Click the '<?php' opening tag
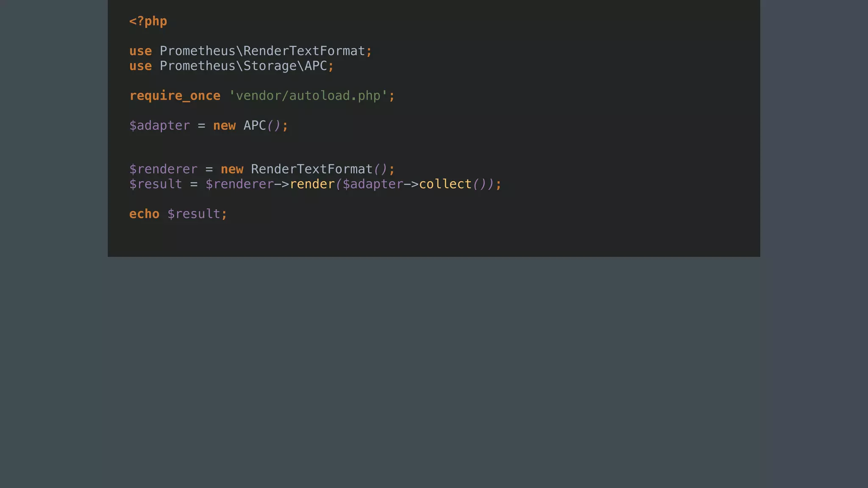The image size is (868, 488). 148,21
